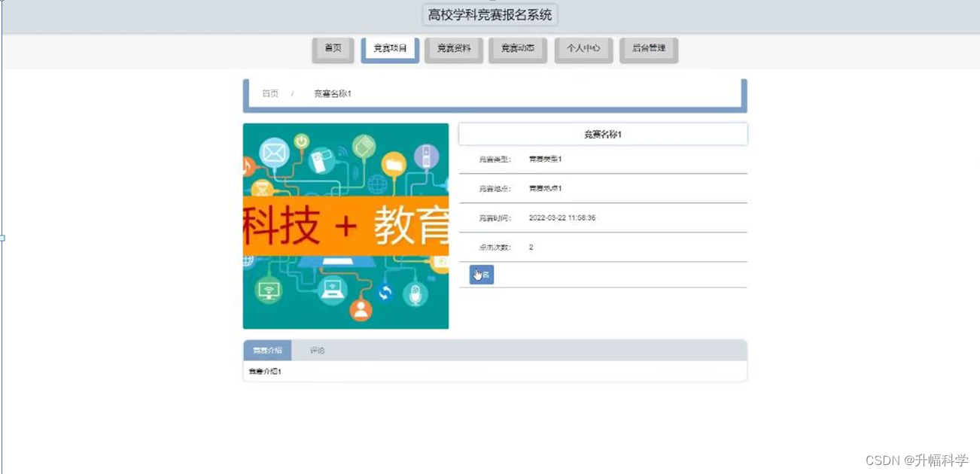Viewport: 980px width, 474px height.
Task: Open 后台管理 admin panel
Action: click(x=648, y=49)
